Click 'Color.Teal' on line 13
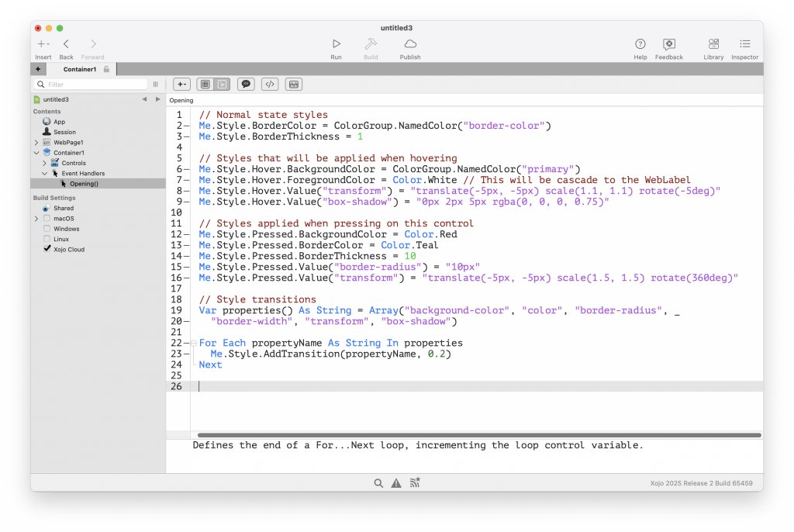The image size is (794, 532). tap(409, 245)
